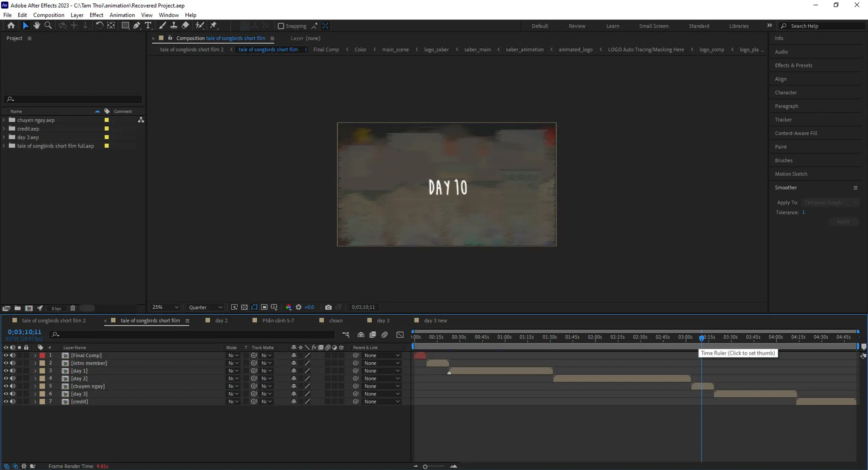Image resolution: width=868 pixels, height=470 pixels.
Task: Open the Content-Aware Fill panel
Action: (x=796, y=133)
